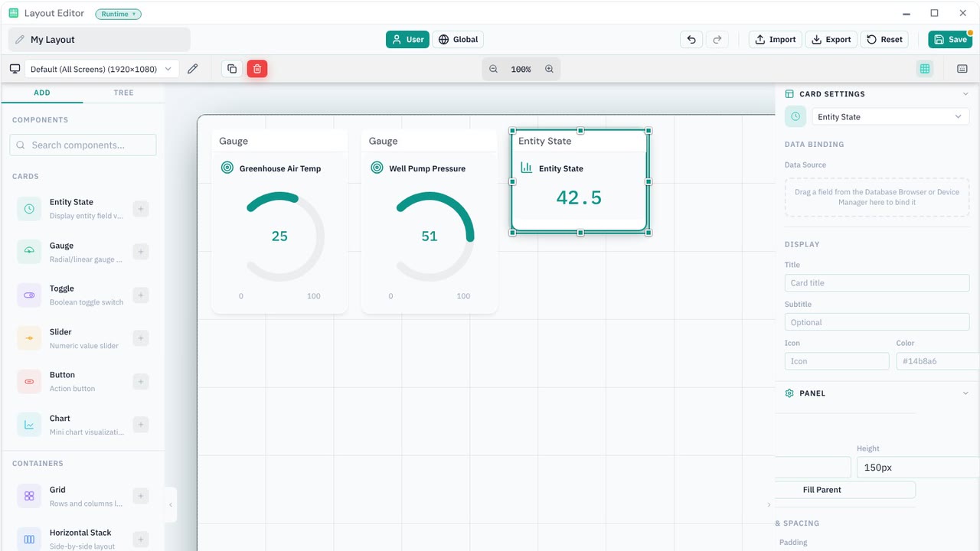
Task: Zoom in the canvas
Action: tap(549, 69)
